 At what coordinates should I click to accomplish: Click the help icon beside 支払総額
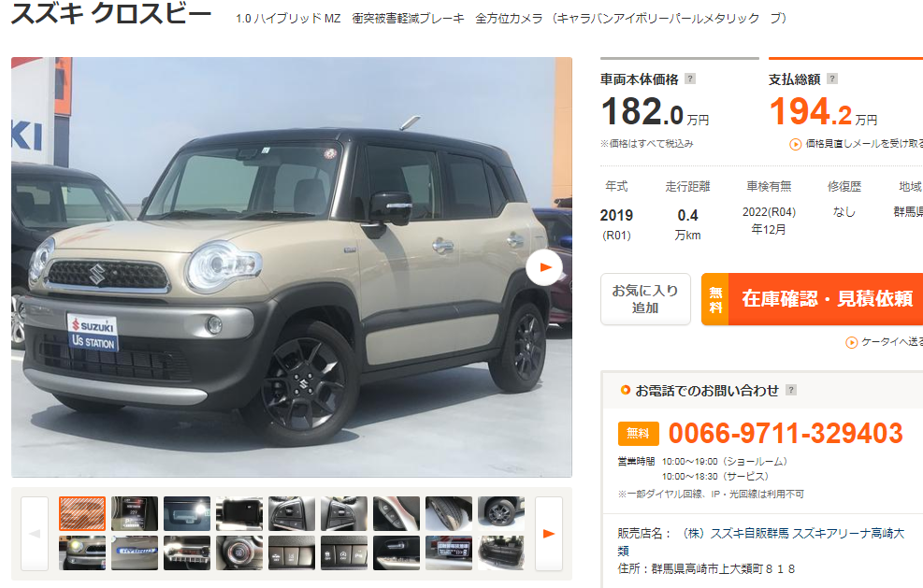click(832, 79)
